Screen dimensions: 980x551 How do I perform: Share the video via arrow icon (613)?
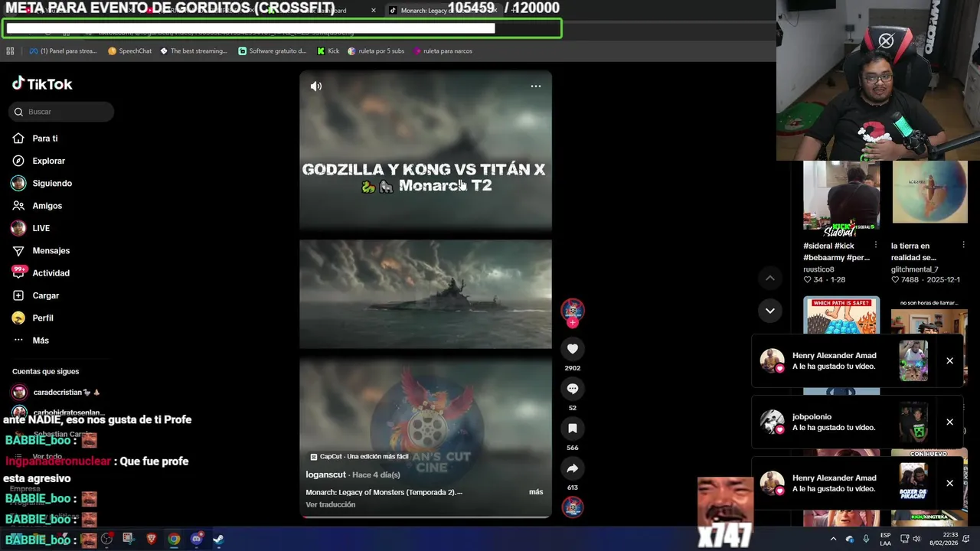click(x=573, y=468)
